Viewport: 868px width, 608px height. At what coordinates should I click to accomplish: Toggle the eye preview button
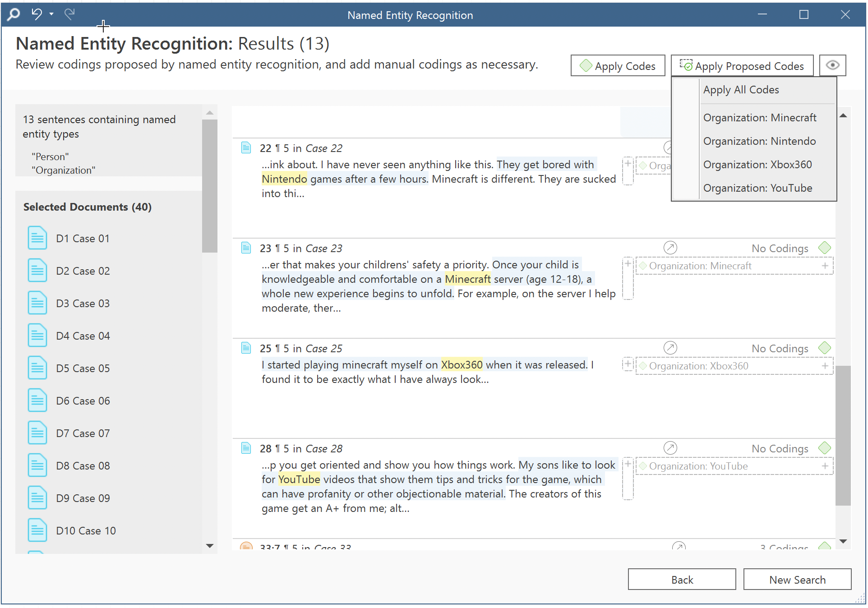point(832,65)
